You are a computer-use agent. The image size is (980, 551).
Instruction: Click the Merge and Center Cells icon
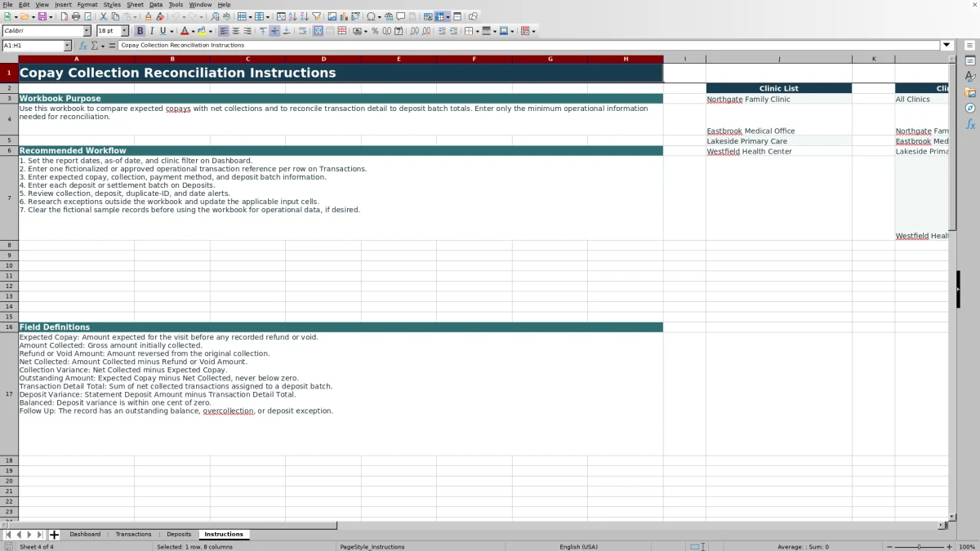(318, 31)
